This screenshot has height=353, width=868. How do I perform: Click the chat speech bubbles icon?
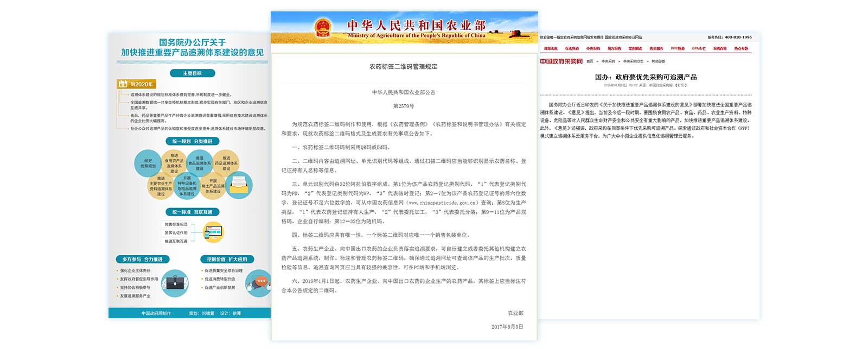pos(258,283)
